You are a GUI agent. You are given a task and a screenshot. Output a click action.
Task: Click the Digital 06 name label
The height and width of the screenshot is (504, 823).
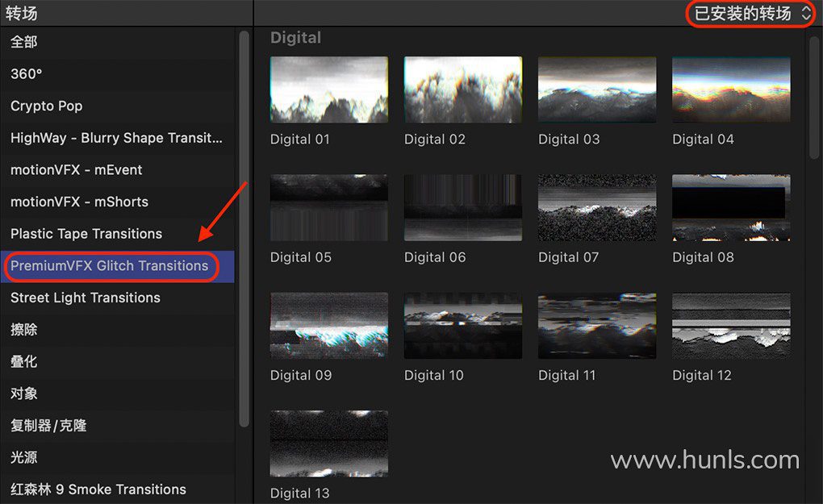(x=435, y=257)
